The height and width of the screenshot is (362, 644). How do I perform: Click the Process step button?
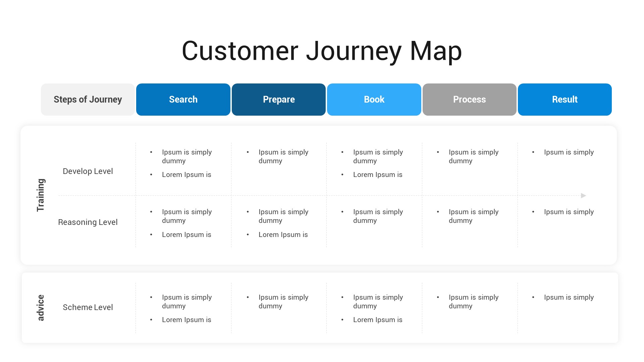(x=469, y=100)
